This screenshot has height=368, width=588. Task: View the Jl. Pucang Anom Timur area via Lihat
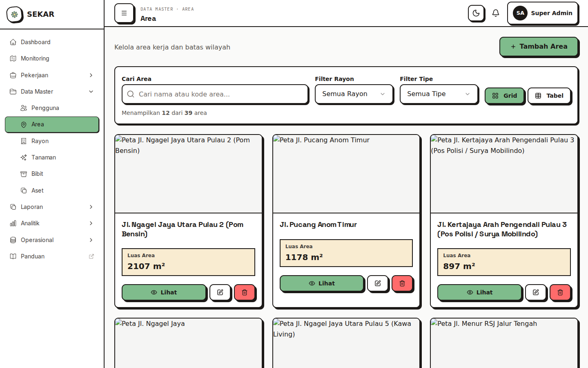click(322, 283)
